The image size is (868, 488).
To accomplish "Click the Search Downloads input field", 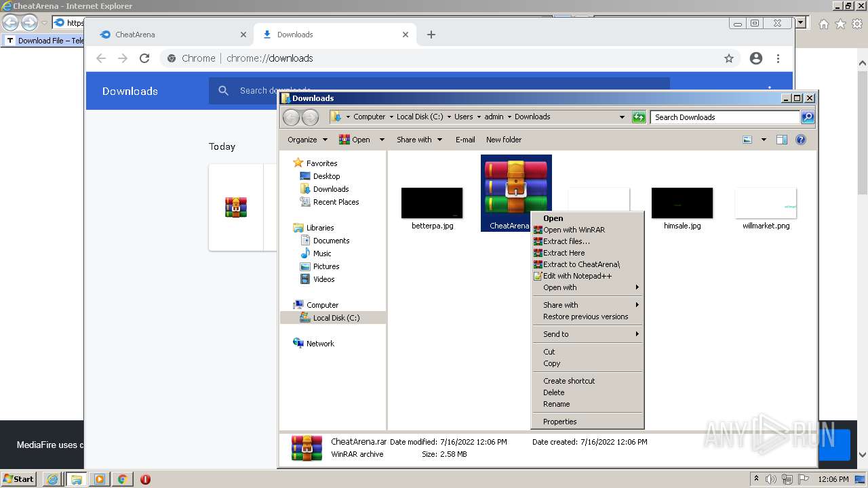I will point(724,117).
